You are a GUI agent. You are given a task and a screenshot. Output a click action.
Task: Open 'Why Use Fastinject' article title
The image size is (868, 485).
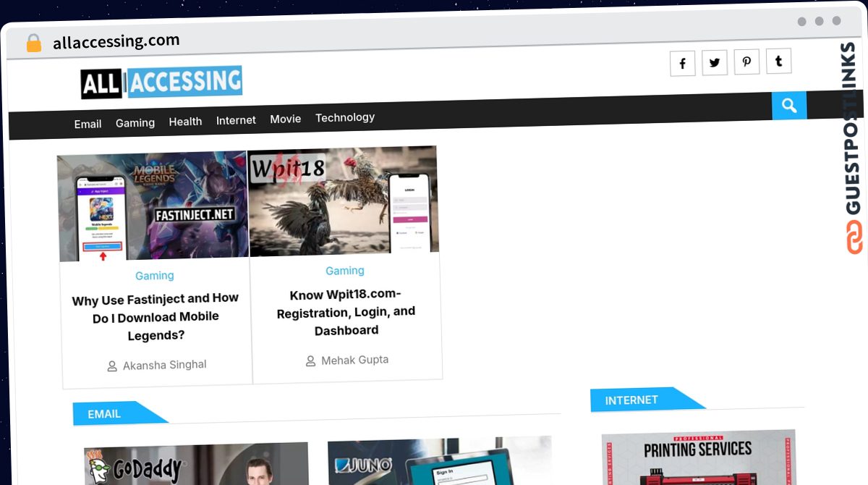(x=156, y=317)
